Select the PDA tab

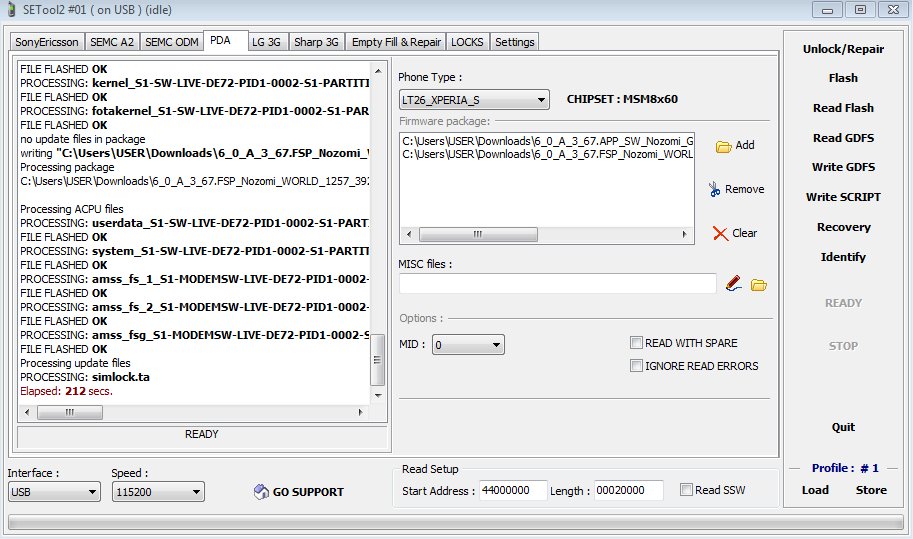click(x=226, y=41)
